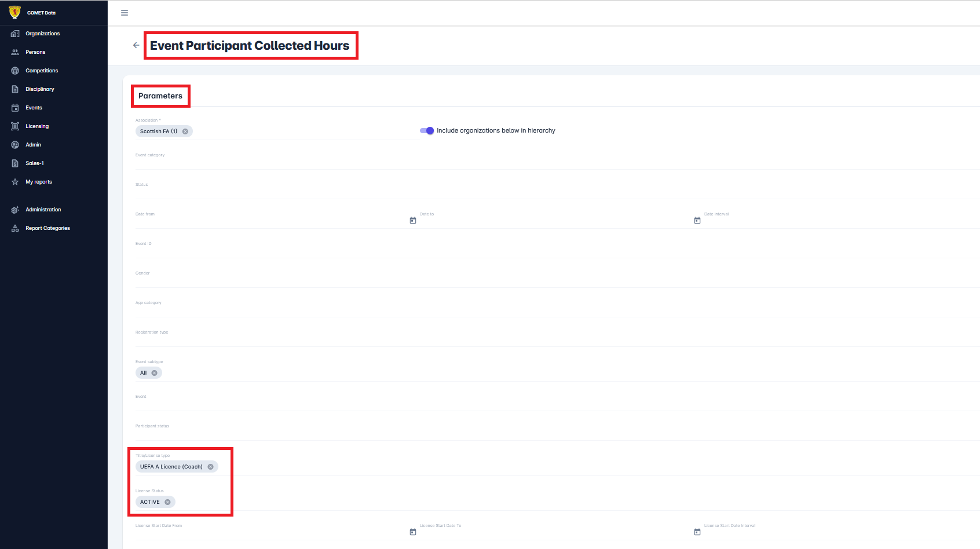Open the Date to calendar picker
Screen dimensions: 980x549
[x=697, y=221]
